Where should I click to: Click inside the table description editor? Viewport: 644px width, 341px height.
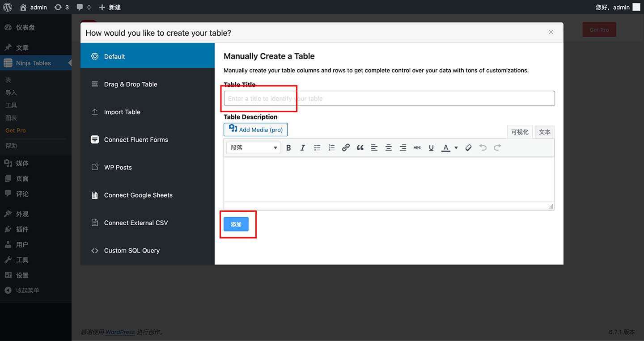tap(389, 179)
